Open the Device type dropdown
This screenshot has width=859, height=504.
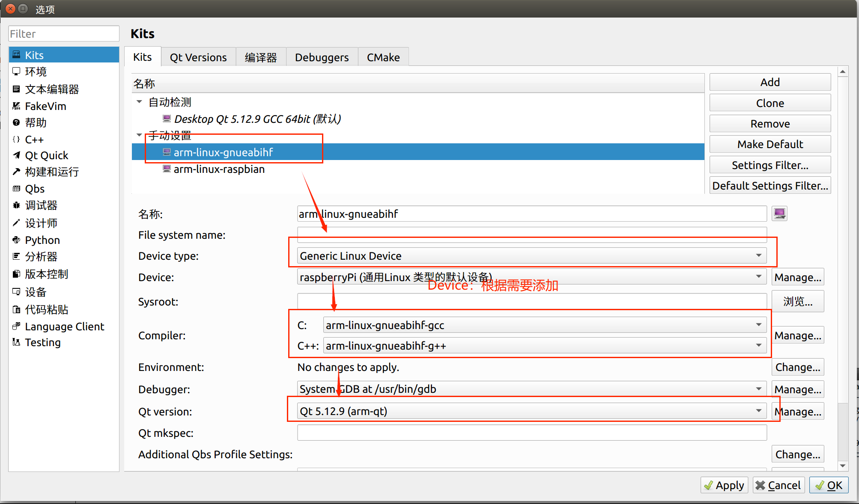532,256
